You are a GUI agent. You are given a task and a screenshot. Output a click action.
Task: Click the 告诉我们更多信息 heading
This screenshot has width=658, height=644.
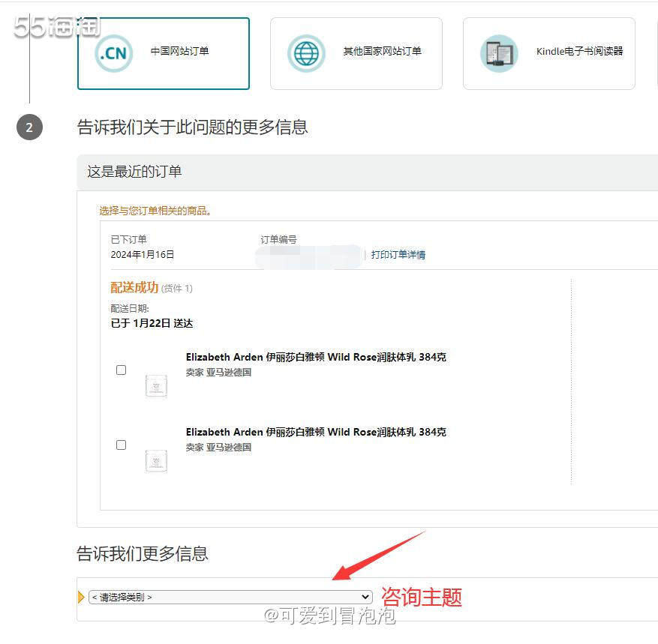(143, 553)
